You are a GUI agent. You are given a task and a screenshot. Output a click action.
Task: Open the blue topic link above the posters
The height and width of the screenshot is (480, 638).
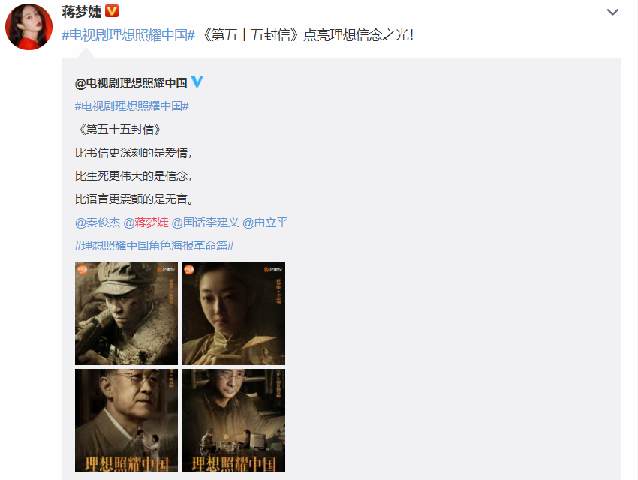(154, 246)
